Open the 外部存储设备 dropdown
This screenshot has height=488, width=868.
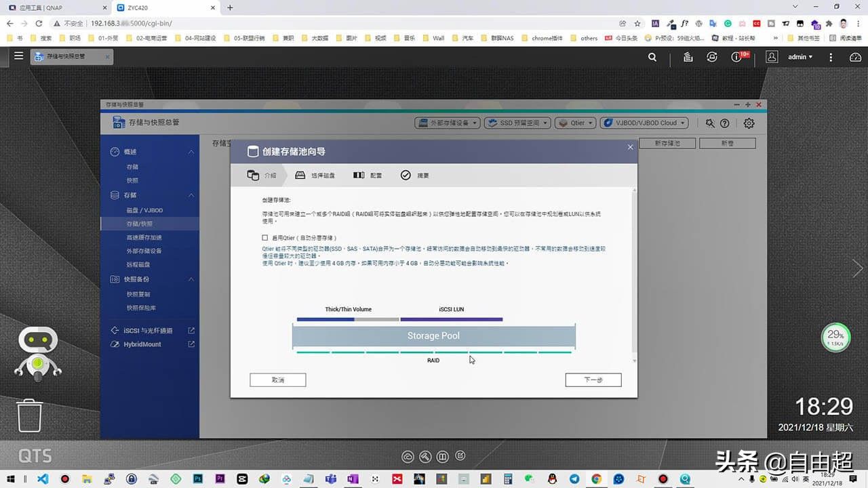[448, 123]
